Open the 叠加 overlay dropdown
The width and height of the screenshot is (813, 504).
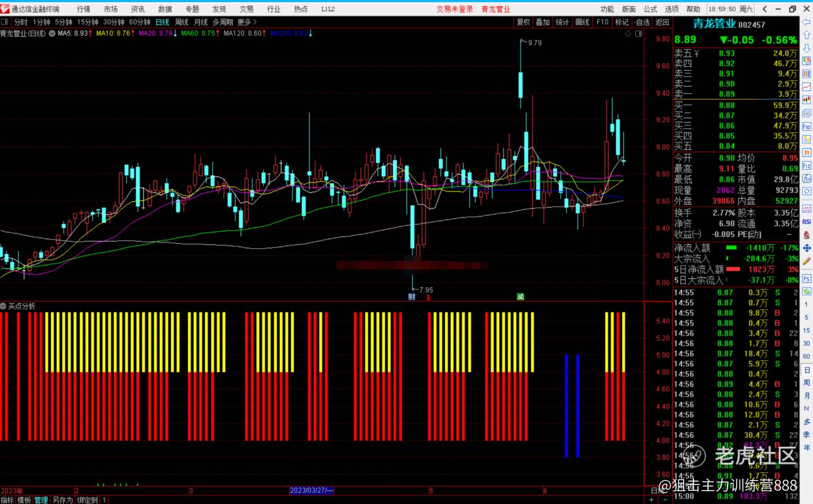pos(542,22)
